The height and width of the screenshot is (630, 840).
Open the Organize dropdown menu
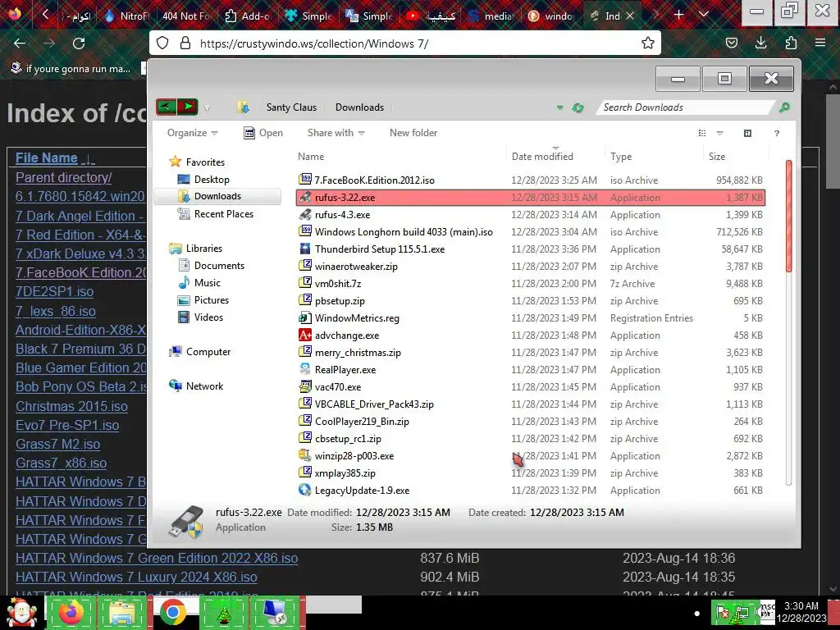[x=192, y=133]
